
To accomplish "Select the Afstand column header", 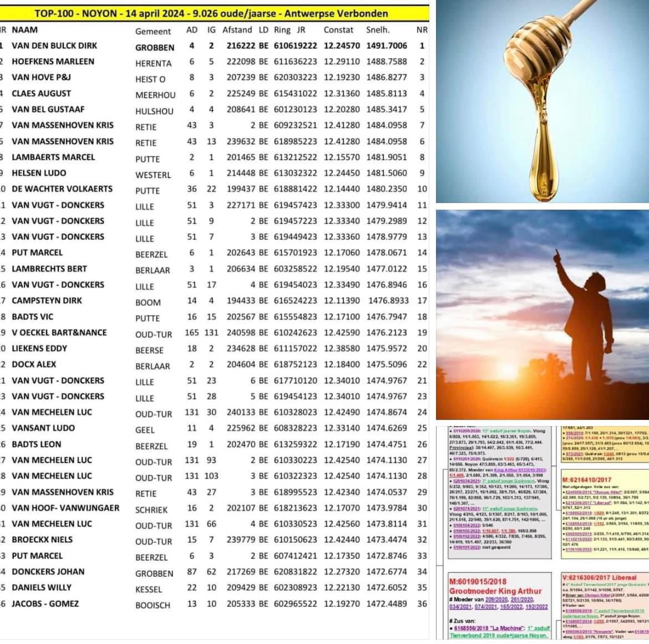I will click(237, 30).
